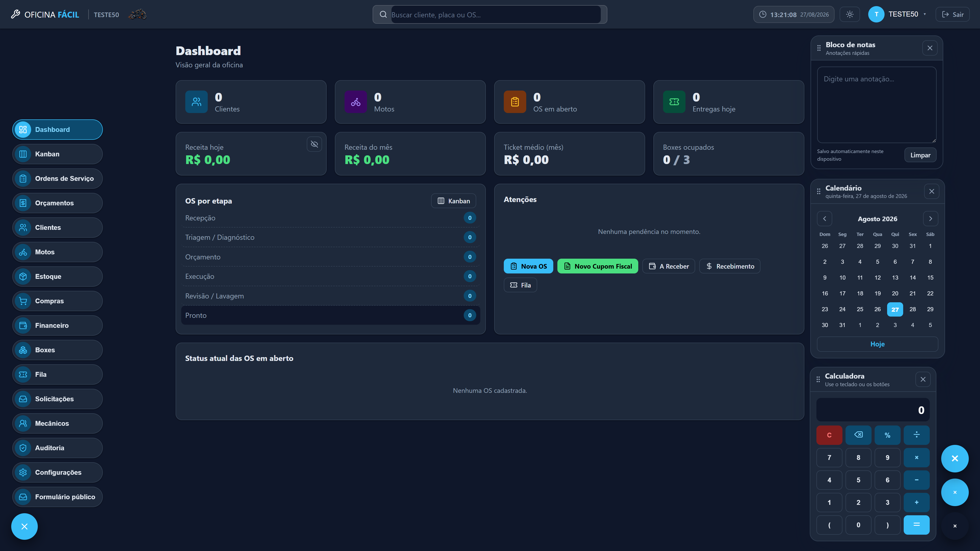
Task: Click the Novo Cupom Fiscal button
Action: [x=597, y=266]
